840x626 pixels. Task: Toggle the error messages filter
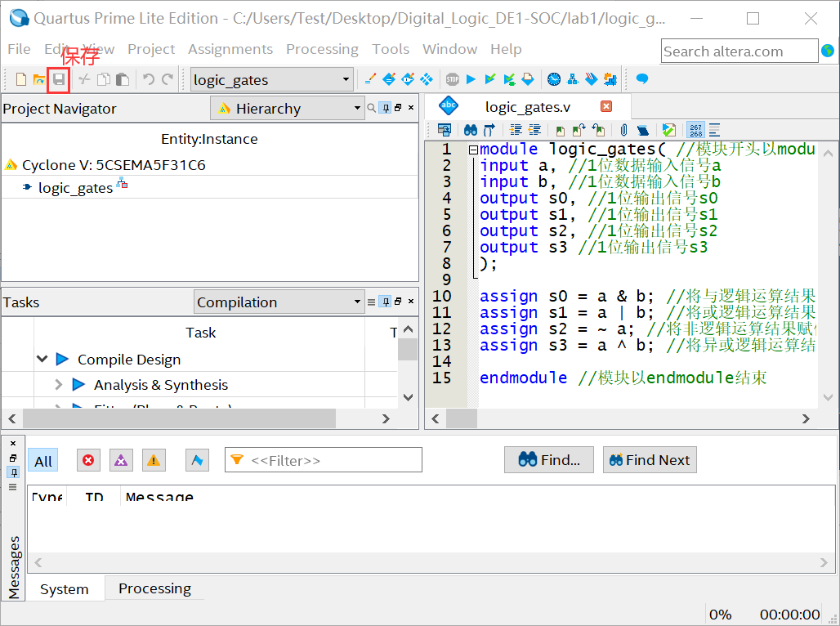click(88, 460)
